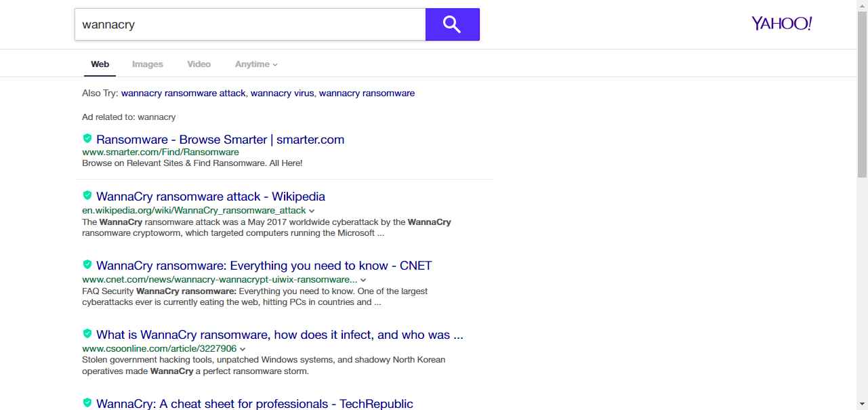Switch to the Video tab
This screenshot has height=410, width=868.
tap(199, 64)
